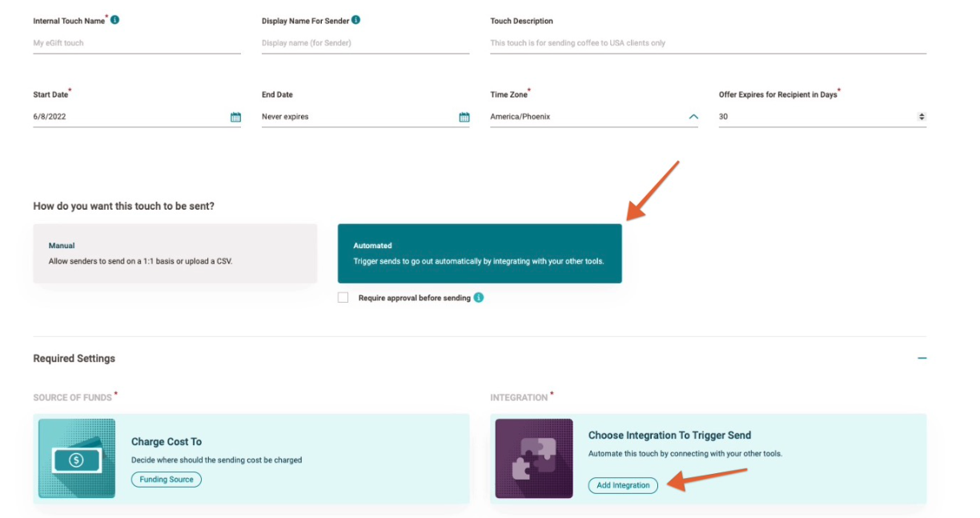The height and width of the screenshot is (518, 980).
Task: Click the Charge Cost To money icon
Action: point(77,459)
